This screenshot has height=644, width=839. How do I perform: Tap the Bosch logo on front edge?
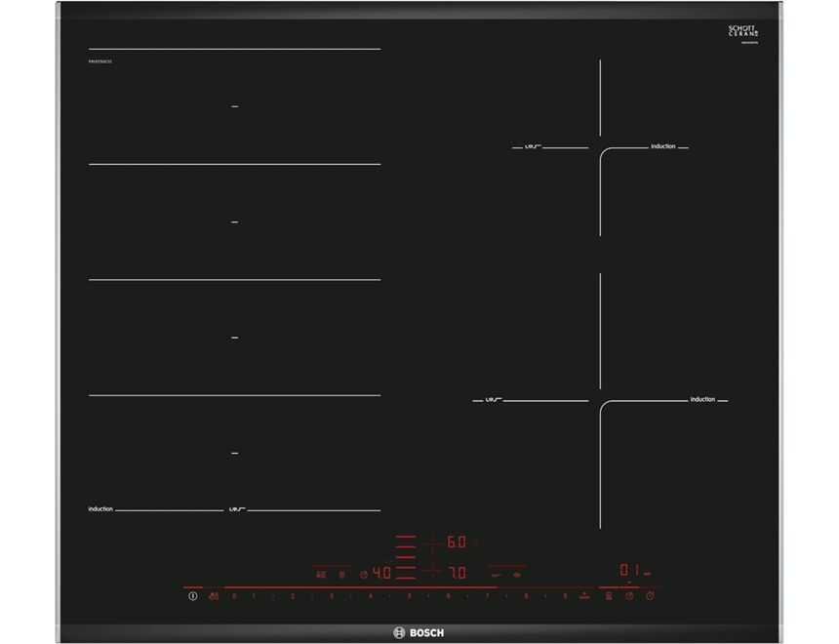(x=419, y=631)
